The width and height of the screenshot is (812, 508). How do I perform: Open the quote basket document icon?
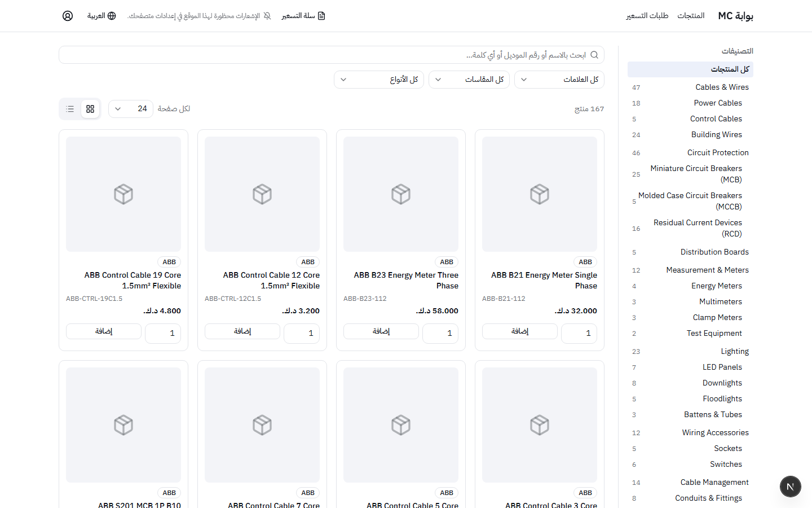tap(321, 16)
